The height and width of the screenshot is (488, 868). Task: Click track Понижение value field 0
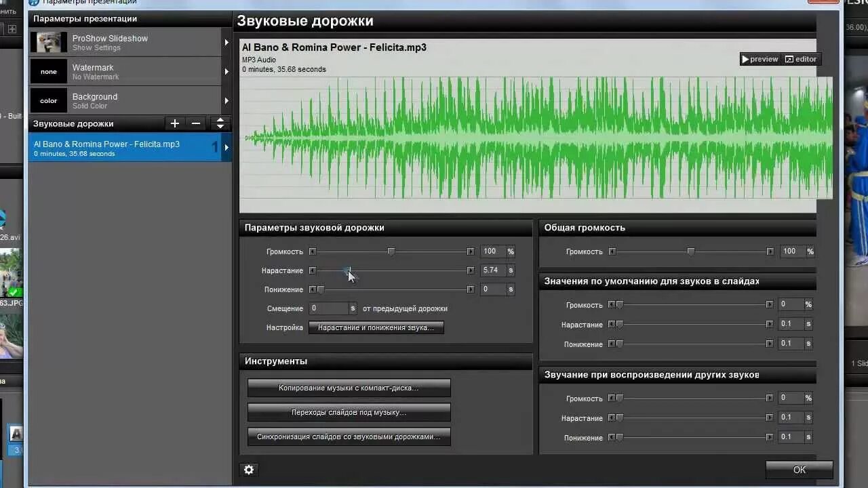click(x=493, y=289)
